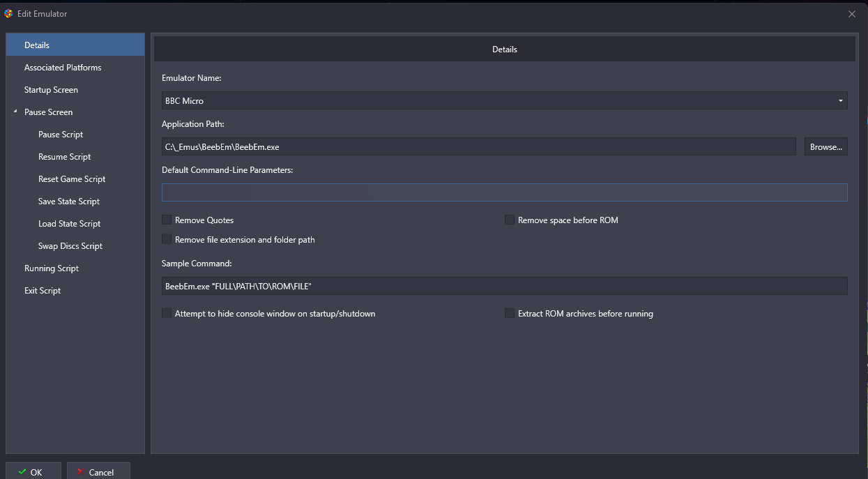Click the 'Edit Emulator' window title
Viewport: 868px width, 479px height.
click(43, 14)
